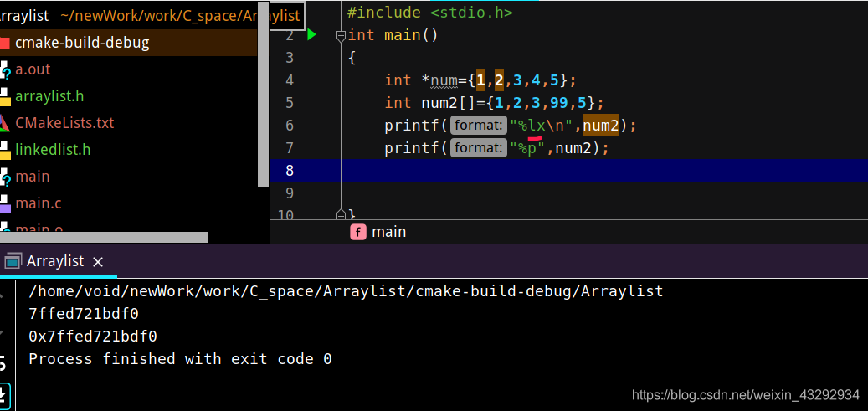Open main.c in the project tree
The image size is (868, 411).
[x=39, y=203]
